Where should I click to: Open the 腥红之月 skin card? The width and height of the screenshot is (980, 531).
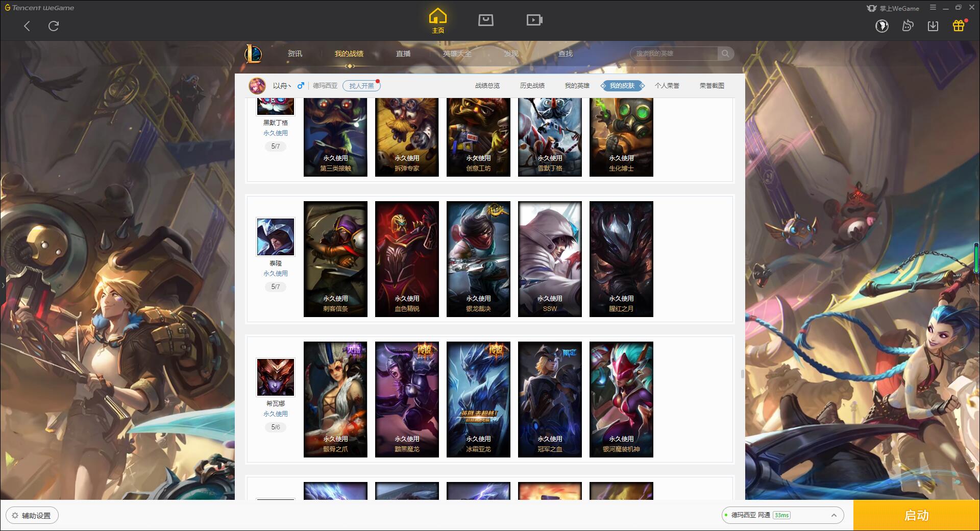pyautogui.click(x=621, y=259)
